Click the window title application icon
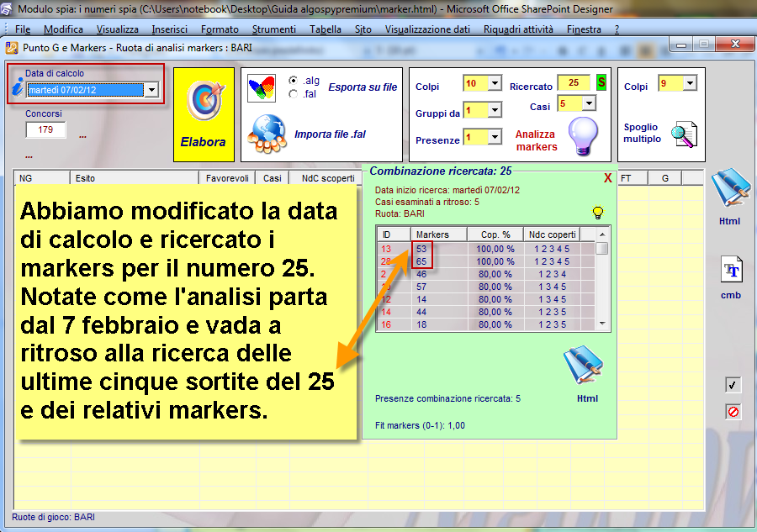Image resolution: width=757 pixels, height=532 pixels. point(11,48)
